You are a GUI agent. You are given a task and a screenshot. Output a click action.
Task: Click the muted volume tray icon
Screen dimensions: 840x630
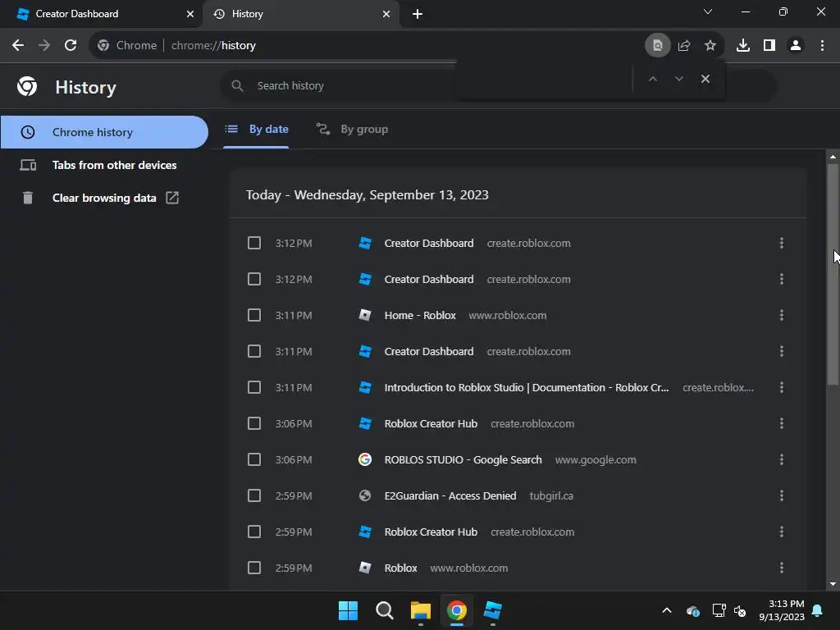point(740,610)
